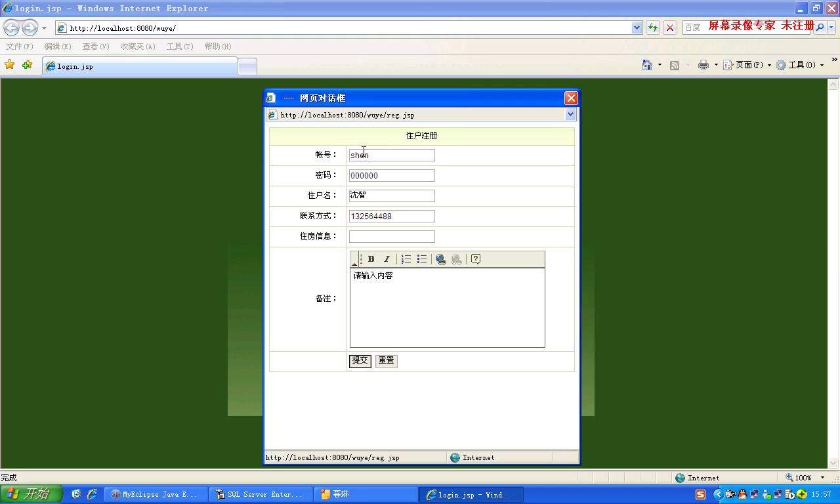Image resolution: width=840 pixels, height=504 pixels.
Task: Insert a bulleted list in the editor
Action: [x=422, y=259]
